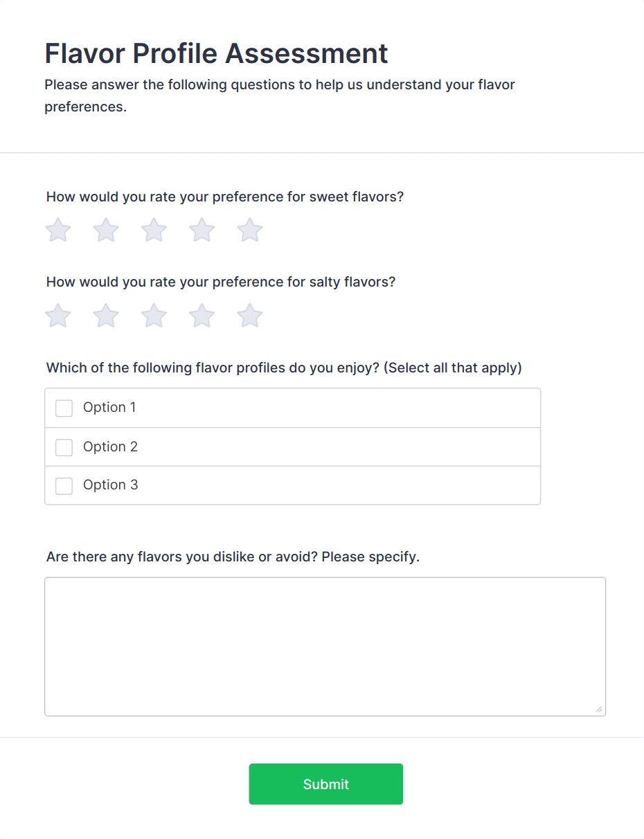Screen dimensions: 644x839
Task: Select third star for sweet flavors
Action: pyautogui.click(x=154, y=231)
